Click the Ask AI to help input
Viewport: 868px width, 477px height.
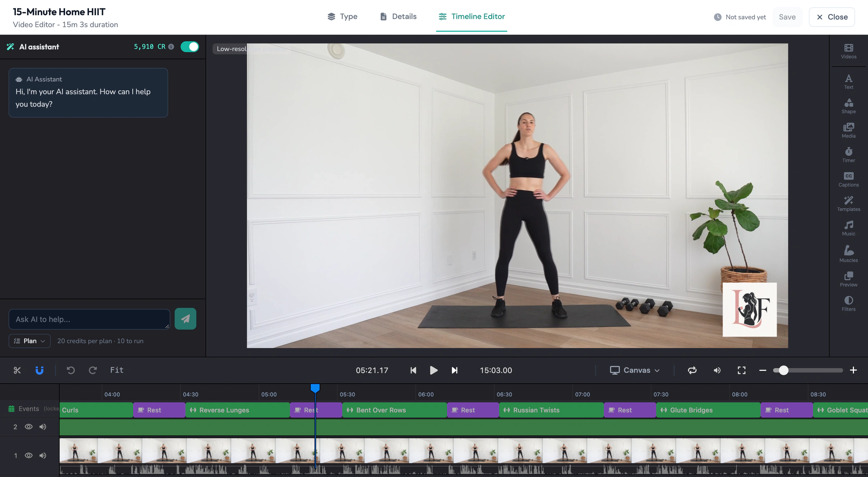tap(89, 319)
